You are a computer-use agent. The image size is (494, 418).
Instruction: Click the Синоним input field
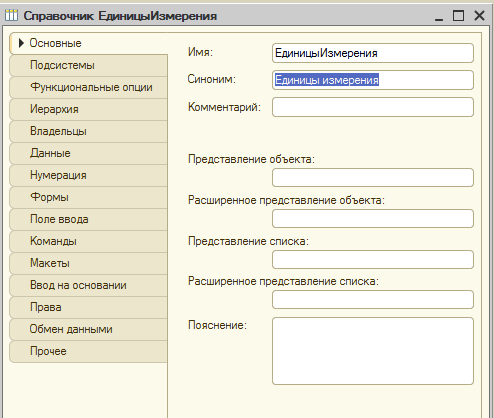pyautogui.click(x=373, y=80)
